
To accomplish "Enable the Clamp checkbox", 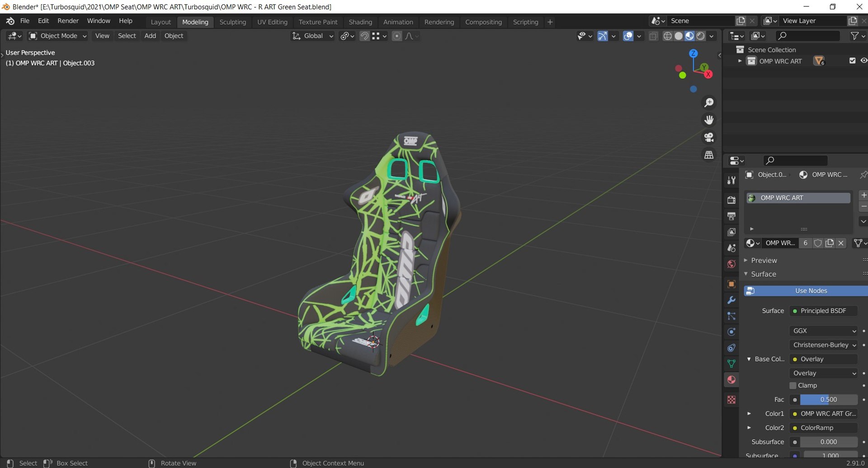I will pyautogui.click(x=793, y=386).
